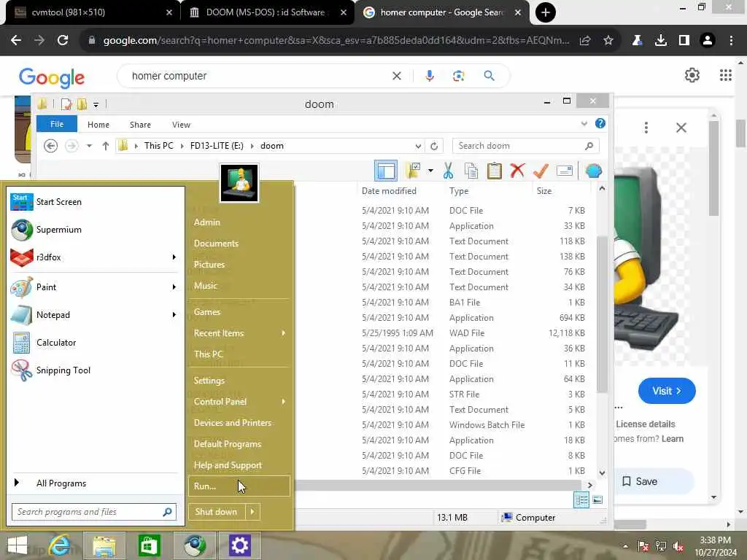The image size is (747, 560).
Task: Open explorer Help question mark icon
Action: [600, 124]
